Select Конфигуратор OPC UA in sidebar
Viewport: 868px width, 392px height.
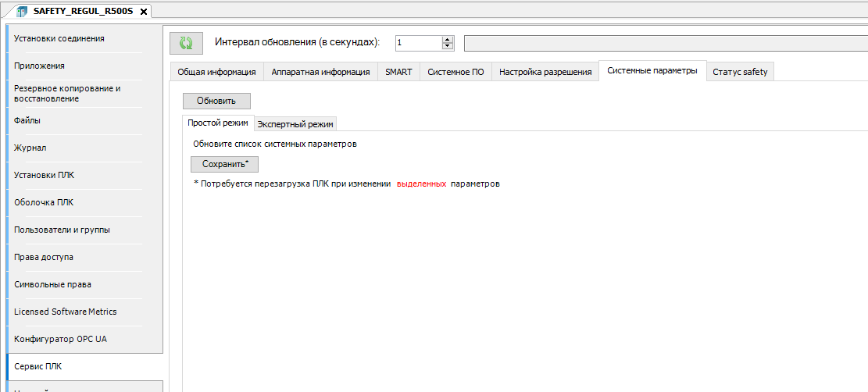(60, 339)
